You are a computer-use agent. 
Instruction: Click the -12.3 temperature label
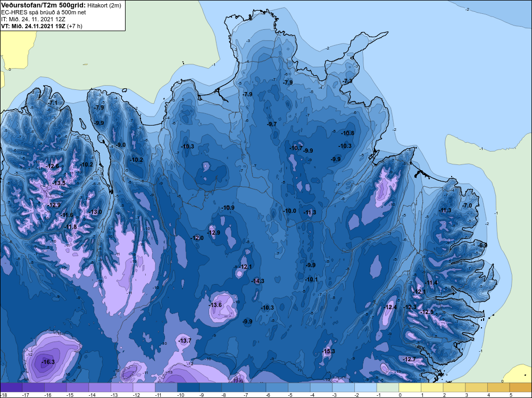pyautogui.click(x=410, y=307)
